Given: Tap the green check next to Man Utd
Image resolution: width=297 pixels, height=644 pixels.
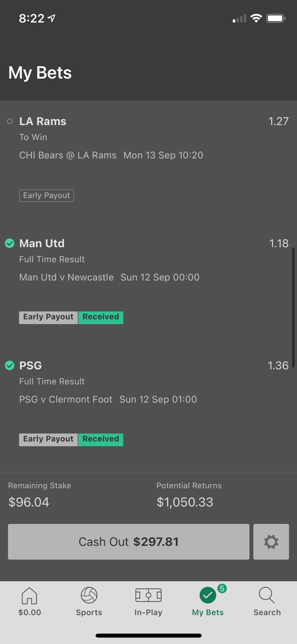Looking at the screenshot, I should pos(10,243).
